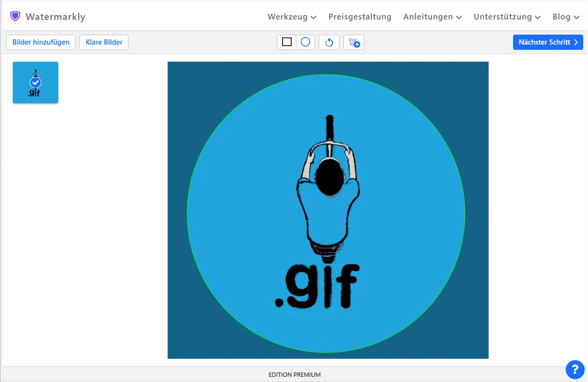Open the blue help question mark button
588x382 pixels.
(x=575, y=370)
